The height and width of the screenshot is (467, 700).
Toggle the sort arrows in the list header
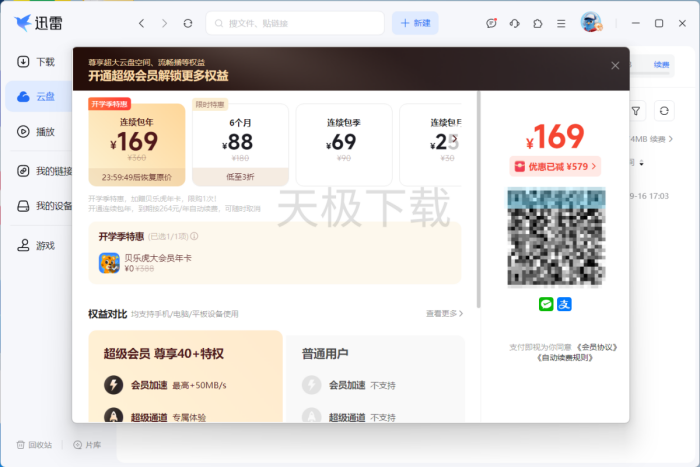642,163
